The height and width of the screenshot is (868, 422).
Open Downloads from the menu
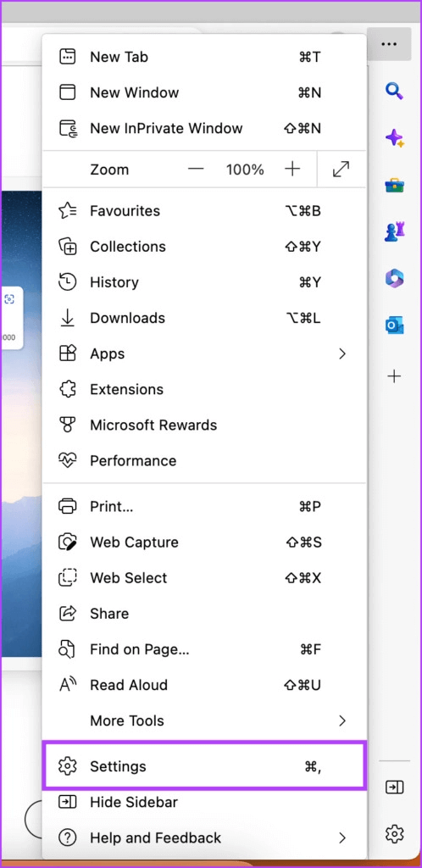coord(204,318)
